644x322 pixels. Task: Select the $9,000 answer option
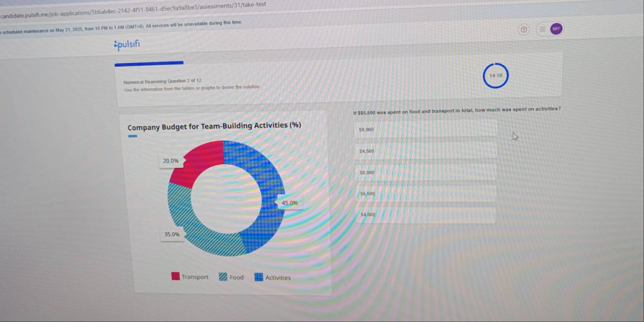(x=427, y=129)
